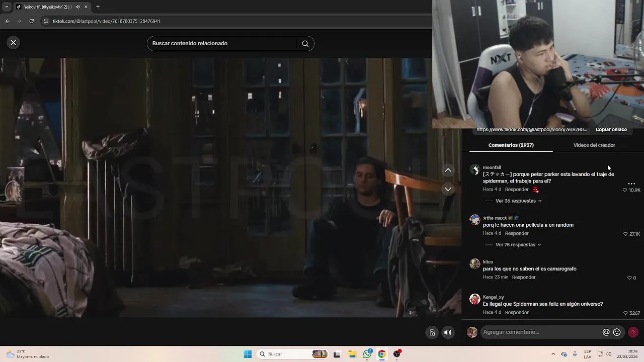
Task: Go to the next video with down arrow
Action: point(448,189)
